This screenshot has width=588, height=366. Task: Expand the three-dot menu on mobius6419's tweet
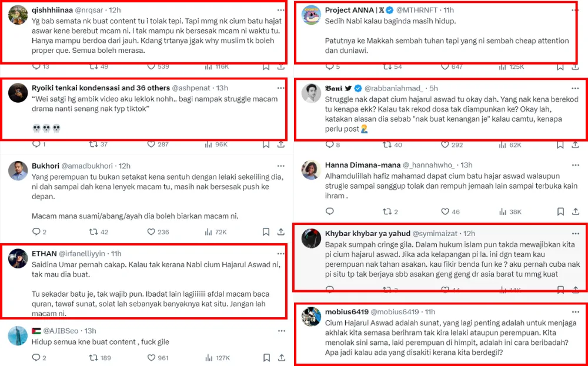[576, 311]
